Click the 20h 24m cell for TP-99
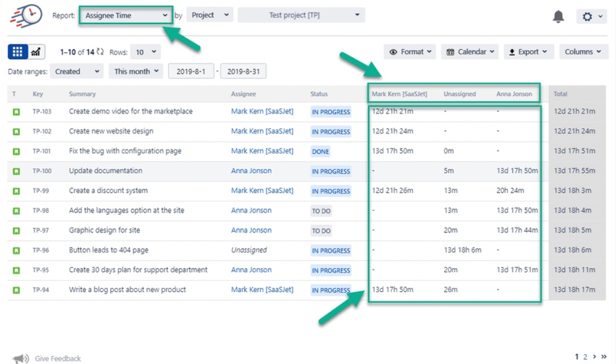Viewport: 616px width, 364px height. click(510, 191)
